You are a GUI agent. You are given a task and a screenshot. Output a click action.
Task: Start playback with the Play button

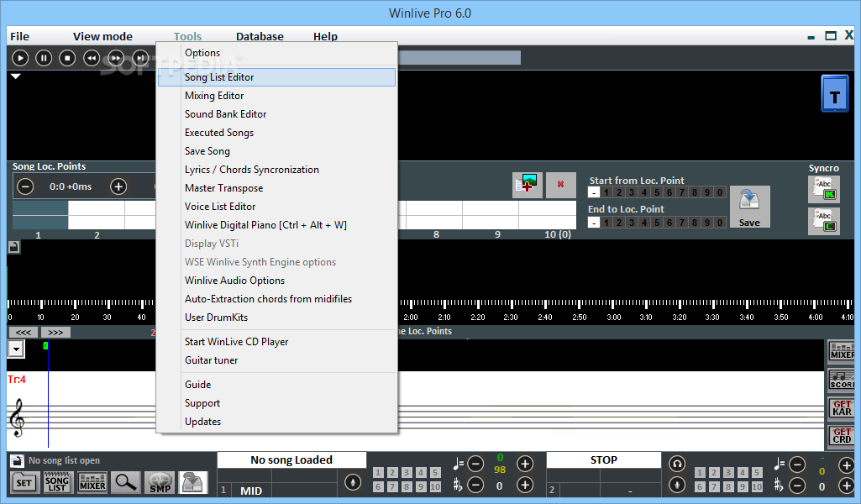coord(20,58)
